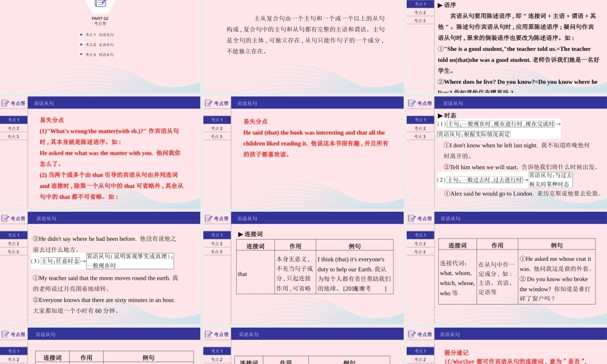Click the red 提分速记 heading
This screenshot has height=364, width=607.
[x=456, y=352]
